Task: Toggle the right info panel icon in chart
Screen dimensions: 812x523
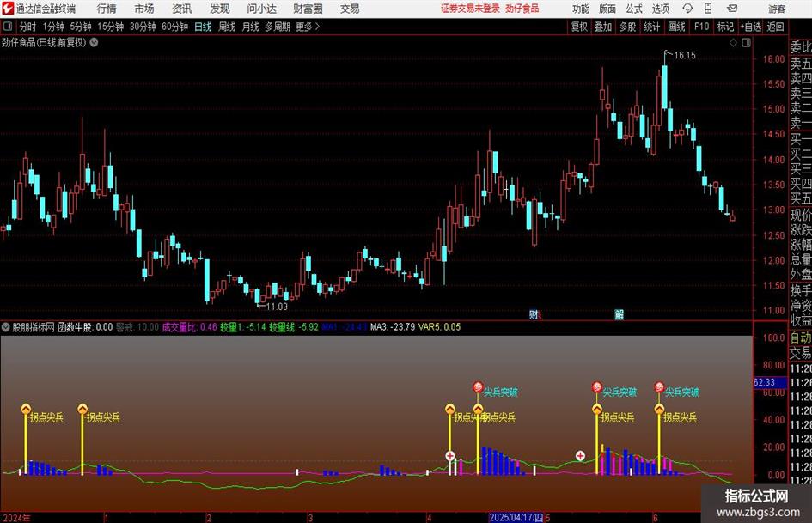Action: point(746,43)
